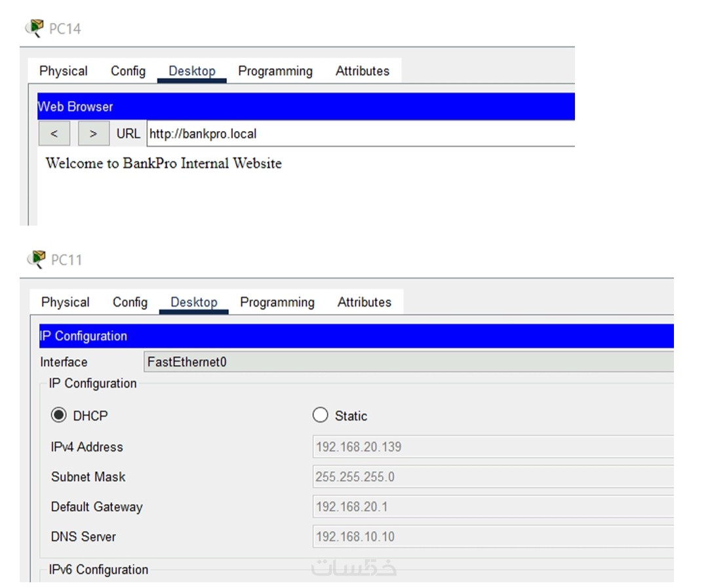
Task: Select the Desktop tab in PC11 window
Action: point(194,302)
